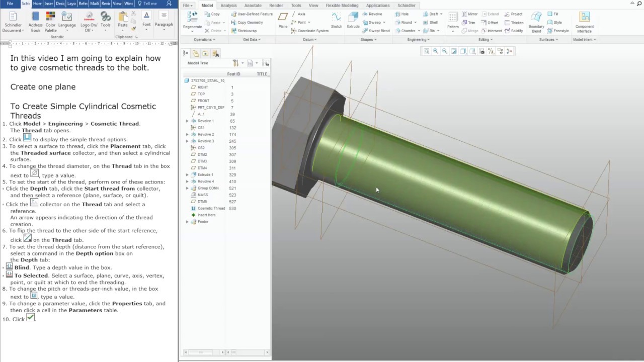Click the Refit view icon
644x362 pixels.
point(427,51)
